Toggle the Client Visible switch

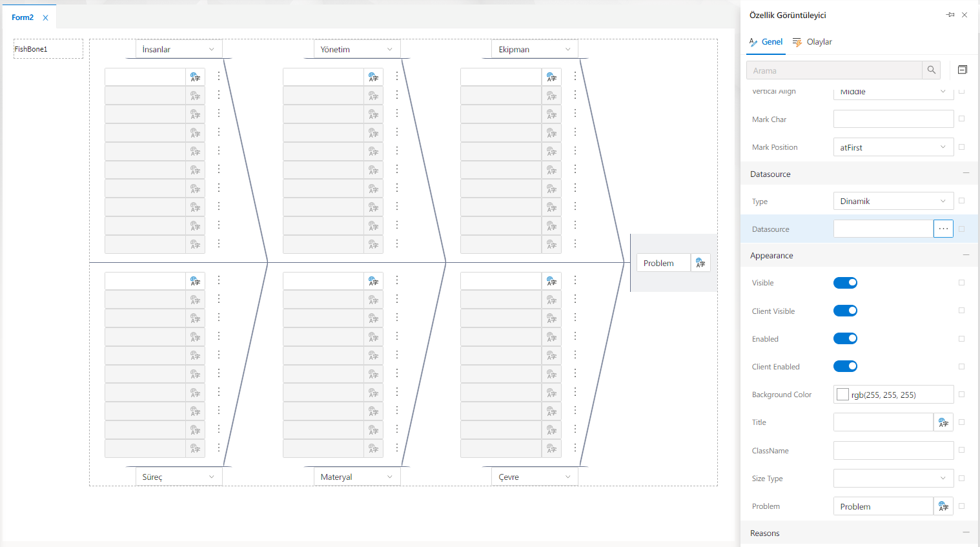(x=845, y=311)
